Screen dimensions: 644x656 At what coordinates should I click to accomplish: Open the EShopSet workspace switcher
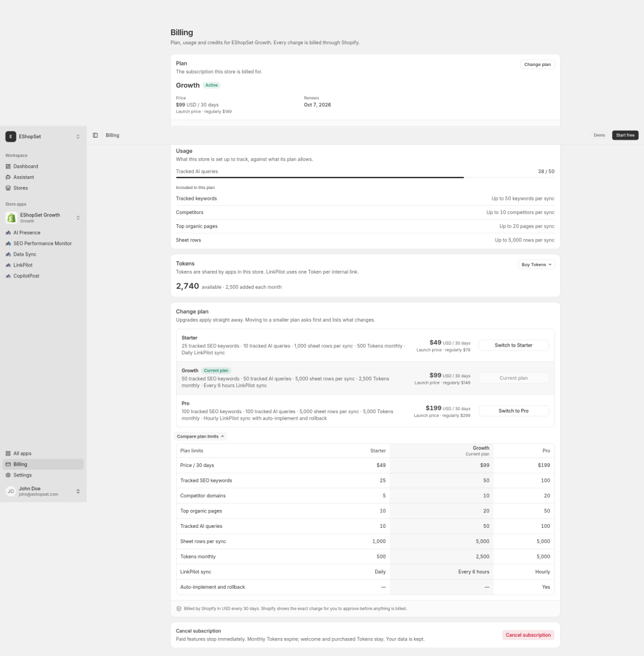click(43, 136)
